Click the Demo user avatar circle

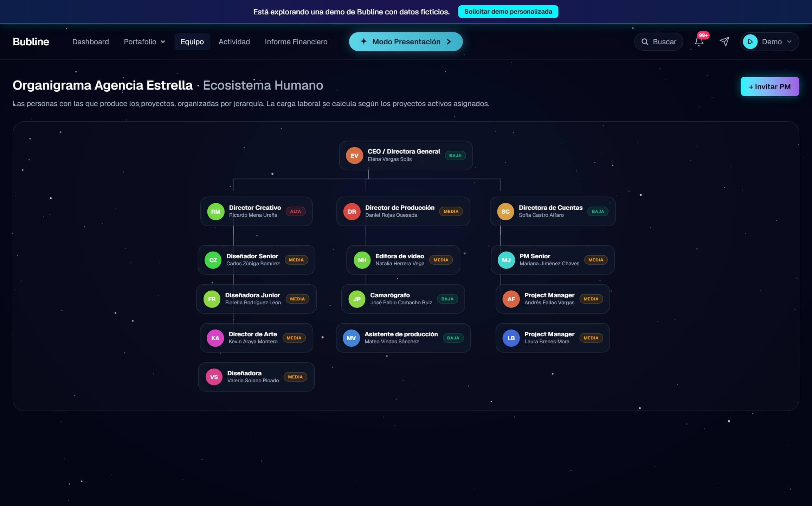(x=750, y=42)
